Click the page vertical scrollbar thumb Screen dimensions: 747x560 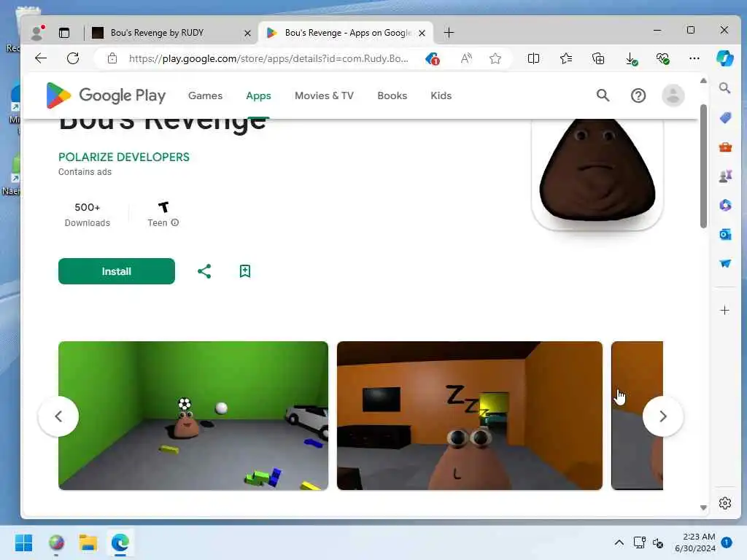pos(703,166)
